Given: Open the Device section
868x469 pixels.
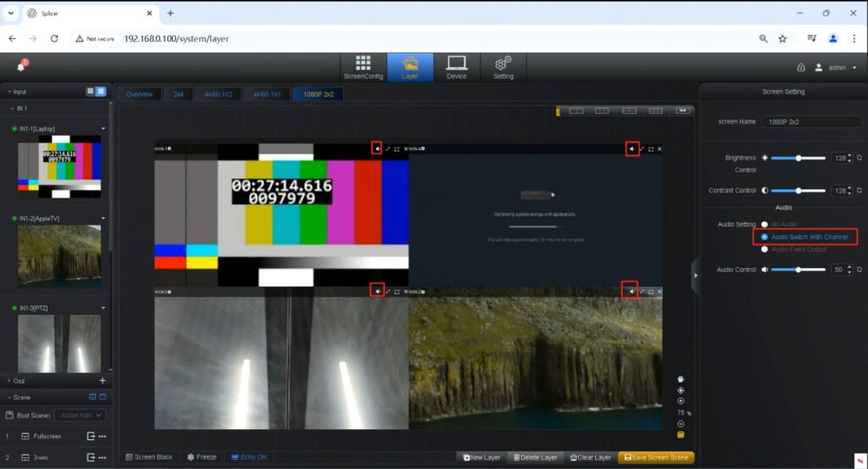Looking at the screenshot, I should point(456,67).
